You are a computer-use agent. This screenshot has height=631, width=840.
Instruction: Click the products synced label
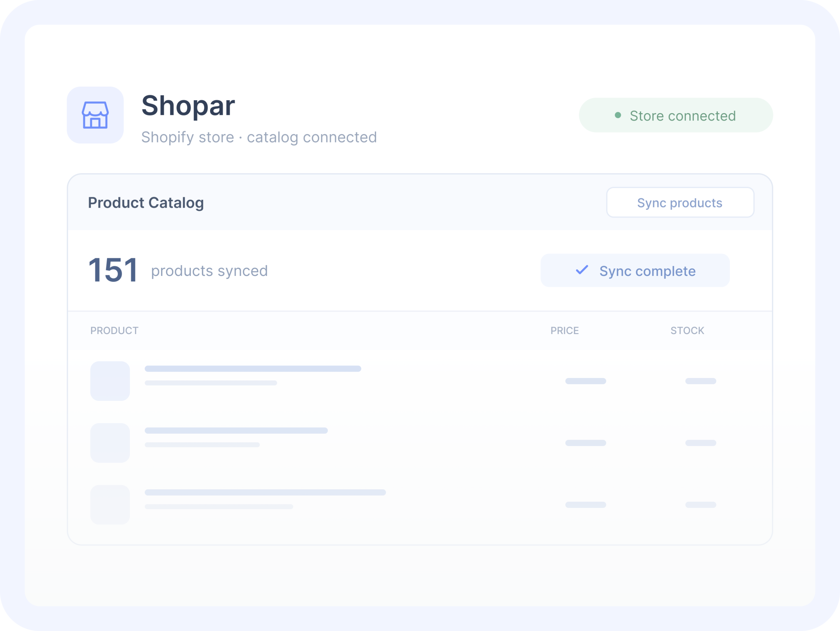(x=209, y=271)
